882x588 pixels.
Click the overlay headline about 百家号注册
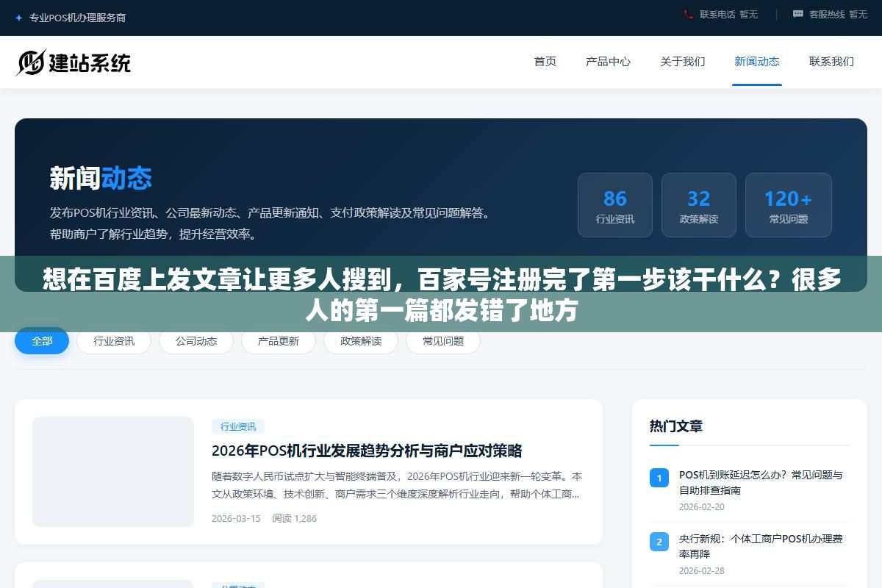tap(441, 295)
